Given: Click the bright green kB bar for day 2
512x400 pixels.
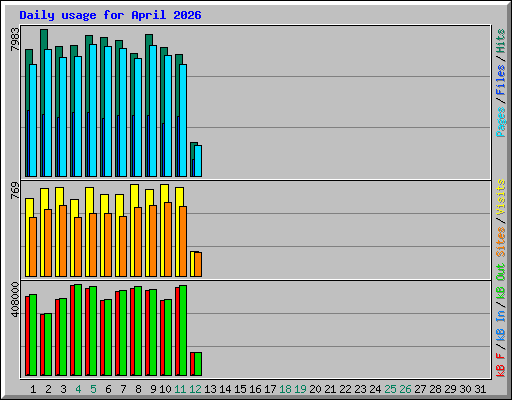Looking at the screenshot, I should [48, 345].
